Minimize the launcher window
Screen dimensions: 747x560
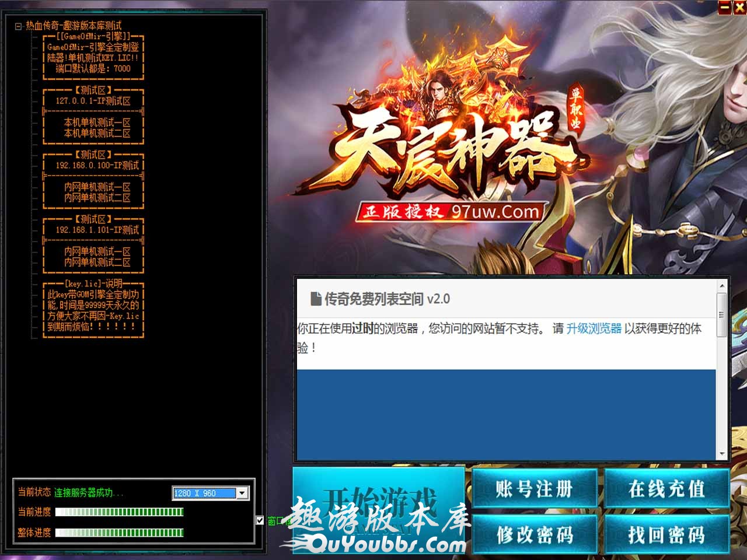724,7
